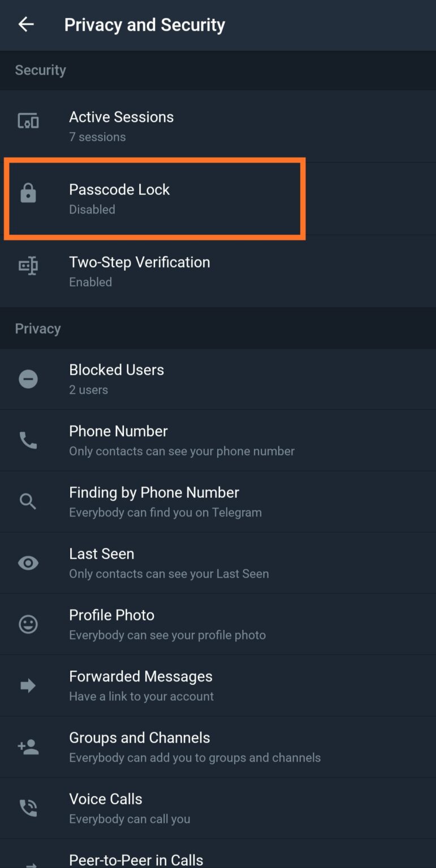Open Peer-to-Peer in Calls option
Image resolution: width=436 pixels, height=868 pixels.
pyautogui.click(x=218, y=853)
